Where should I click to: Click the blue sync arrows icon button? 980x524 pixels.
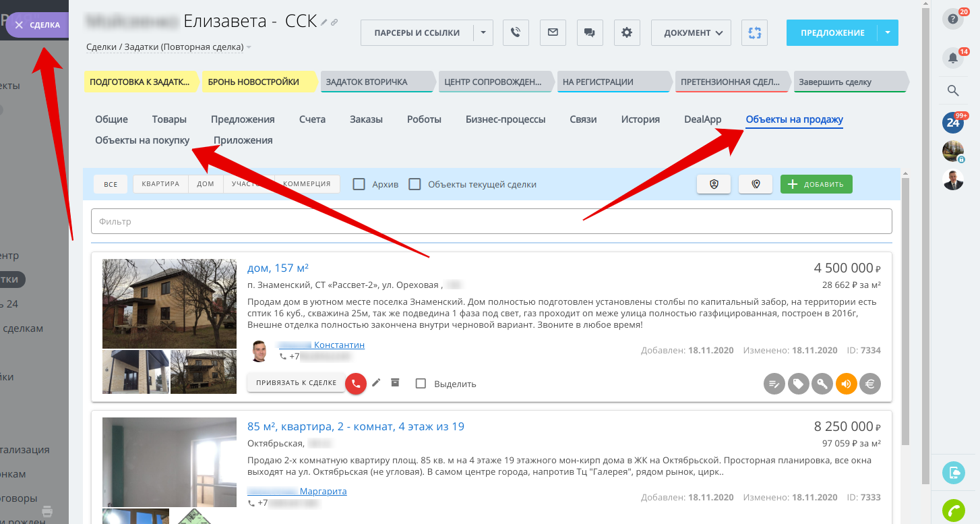click(754, 32)
